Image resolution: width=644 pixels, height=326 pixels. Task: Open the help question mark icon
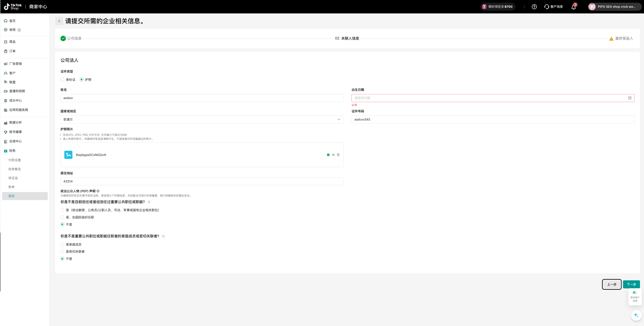click(534, 7)
